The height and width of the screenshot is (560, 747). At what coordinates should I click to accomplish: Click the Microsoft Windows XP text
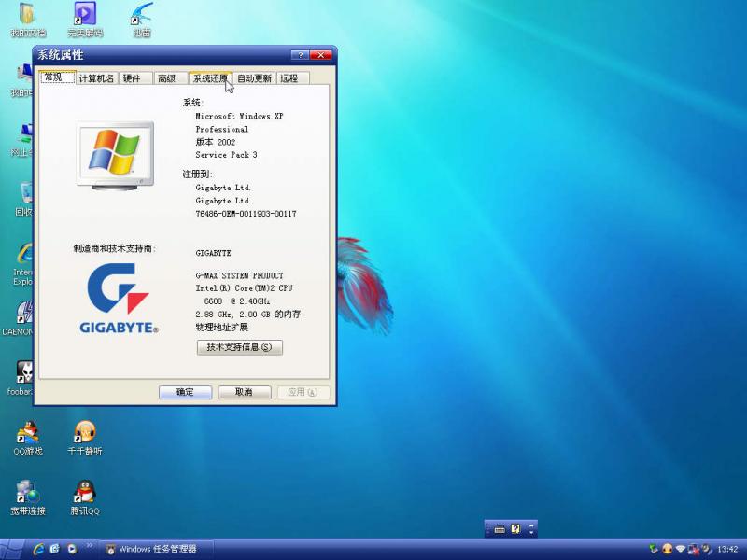coord(239,116)
